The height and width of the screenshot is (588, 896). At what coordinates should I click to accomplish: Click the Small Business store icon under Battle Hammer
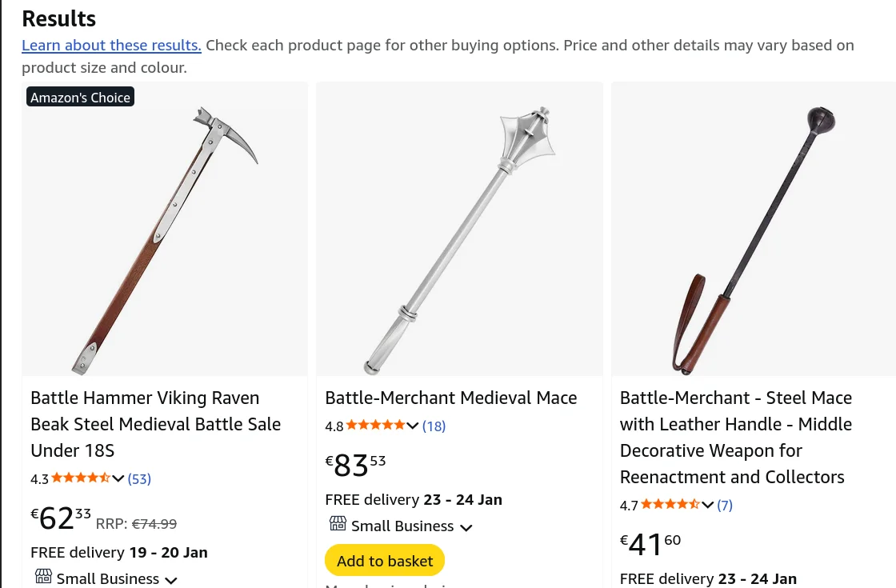(x=43, y=577)
